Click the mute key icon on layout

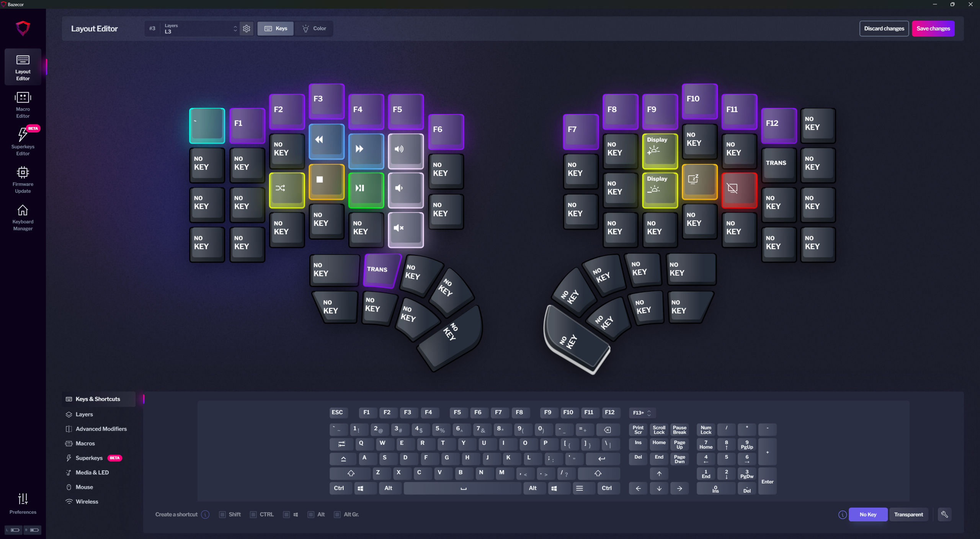(404, 228)
